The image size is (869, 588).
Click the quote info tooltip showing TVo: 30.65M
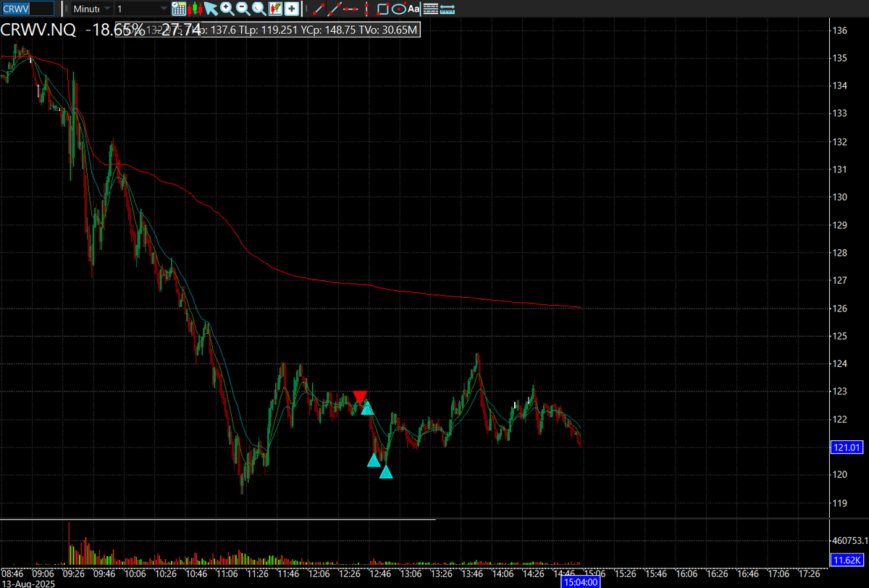(268, 30)
